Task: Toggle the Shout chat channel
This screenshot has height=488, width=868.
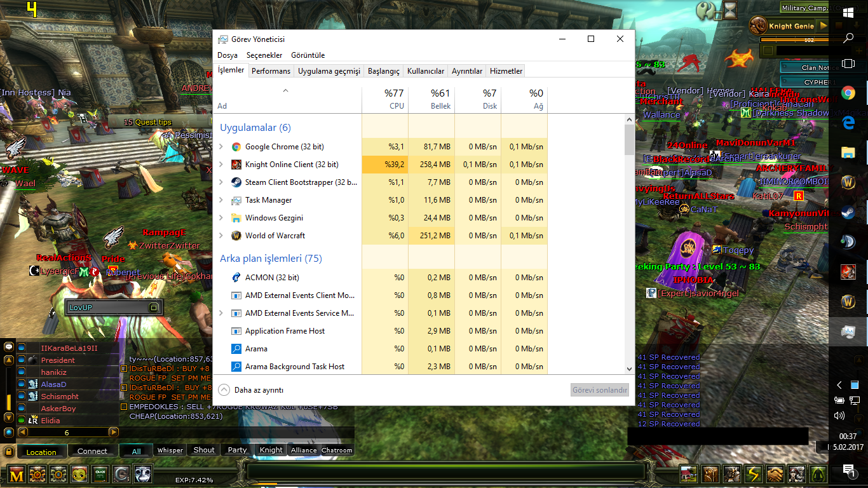Action: pos(204,450)
